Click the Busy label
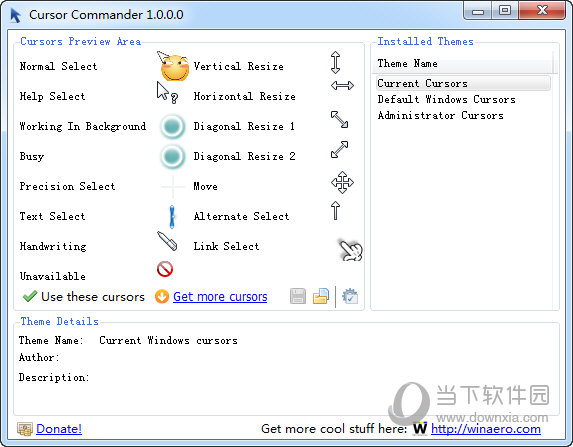Image resolution: width=573 pixels, height=447 pixels. (x=32, y=156)
